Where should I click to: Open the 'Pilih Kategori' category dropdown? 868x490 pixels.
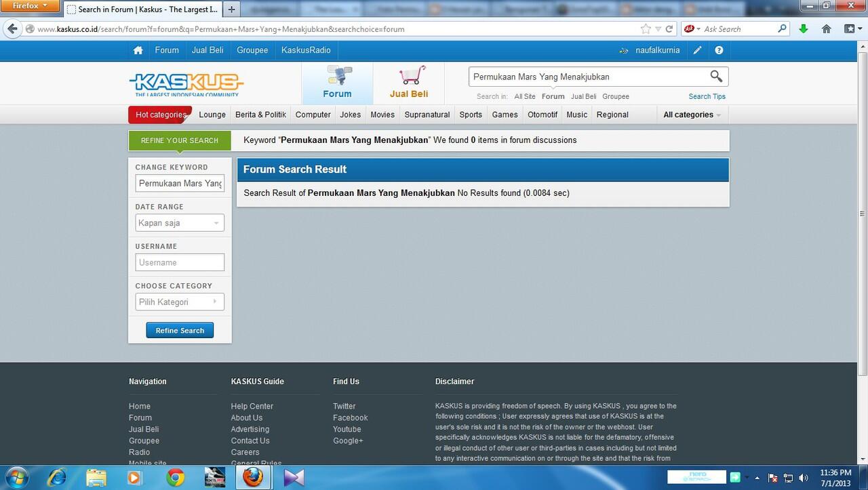[180, 302]
